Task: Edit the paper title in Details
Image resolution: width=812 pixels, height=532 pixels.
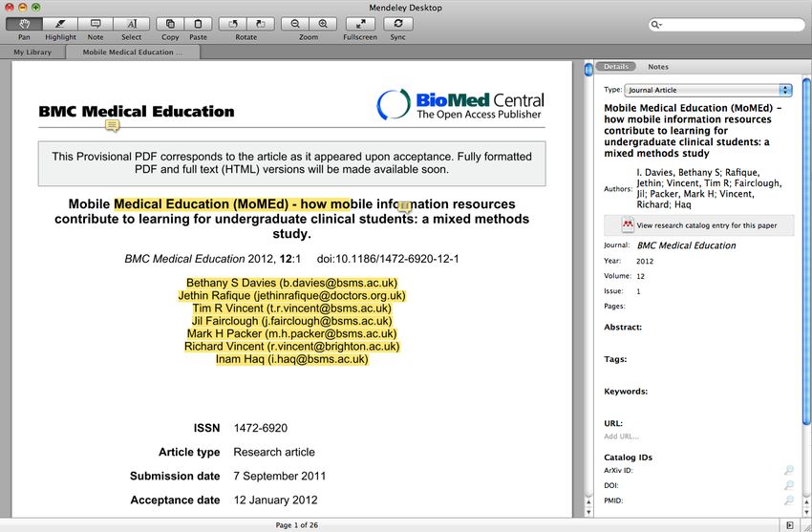Action: (x=693, y=131)
